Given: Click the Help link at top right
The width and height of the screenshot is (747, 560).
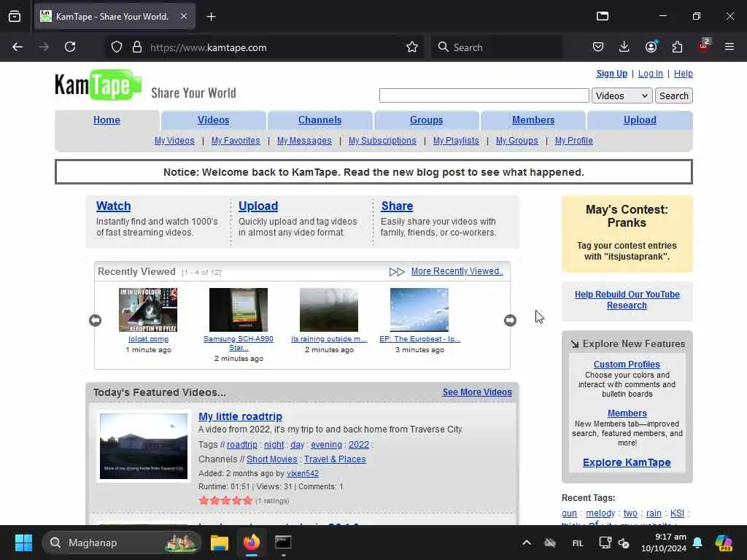Looking at the screenshot, I should (x=683, y=74).
